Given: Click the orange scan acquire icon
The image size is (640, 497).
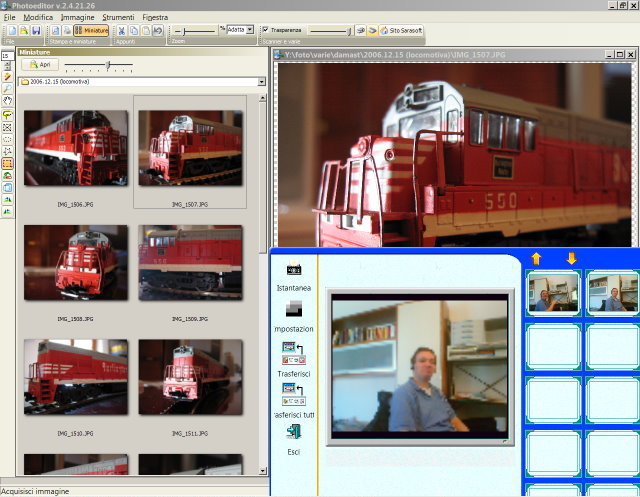Looking at the screenshot, I should (x=372, y=31).
